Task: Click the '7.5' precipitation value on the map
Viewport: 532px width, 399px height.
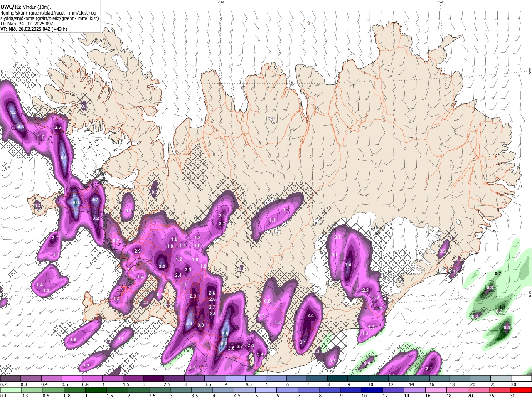Action: (x=225, y=334)
